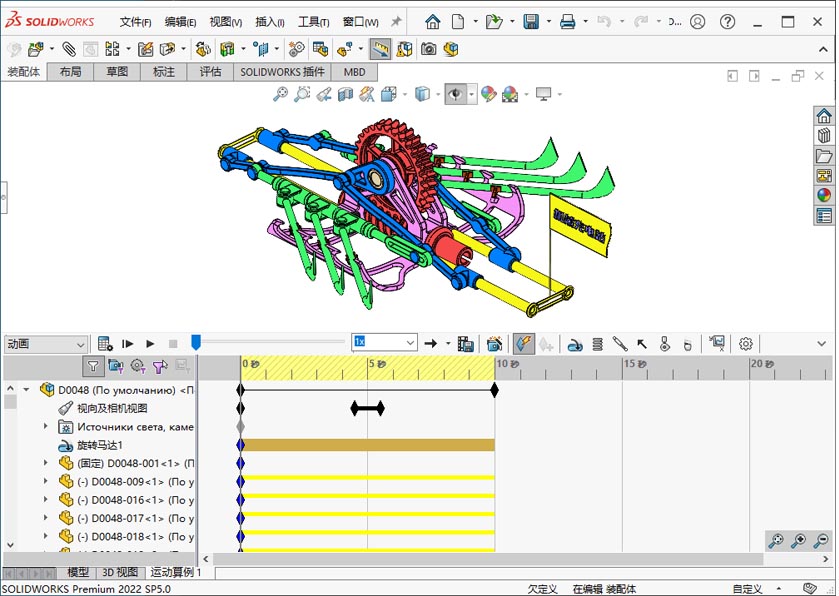Expand the D0048-009<1> tree node

pos(45,481)
